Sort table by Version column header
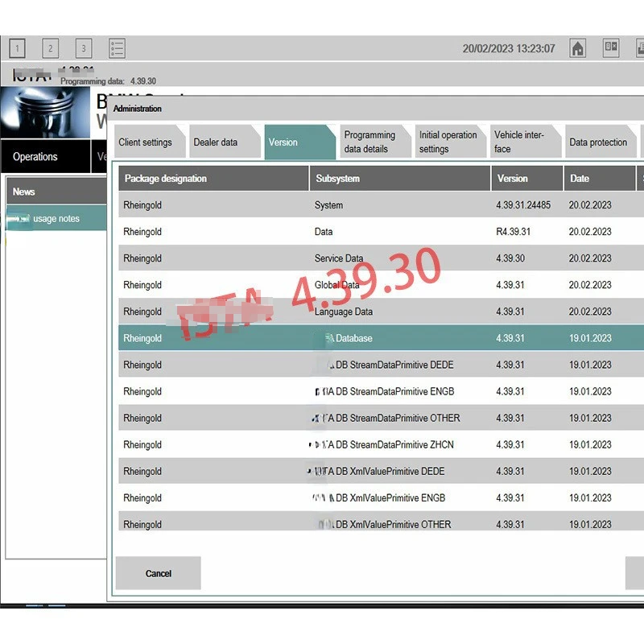The height and width of the screenshot is (644, 644). coord(527,179)
